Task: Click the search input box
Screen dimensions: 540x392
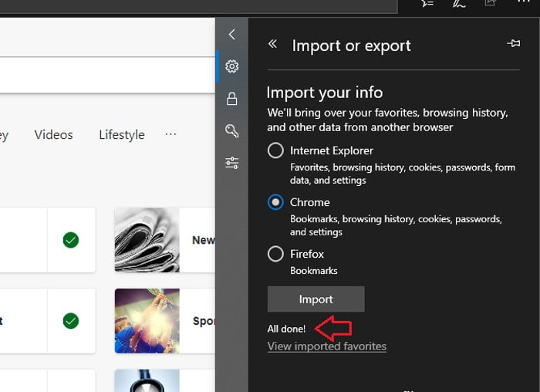Action: click(106, 75)
